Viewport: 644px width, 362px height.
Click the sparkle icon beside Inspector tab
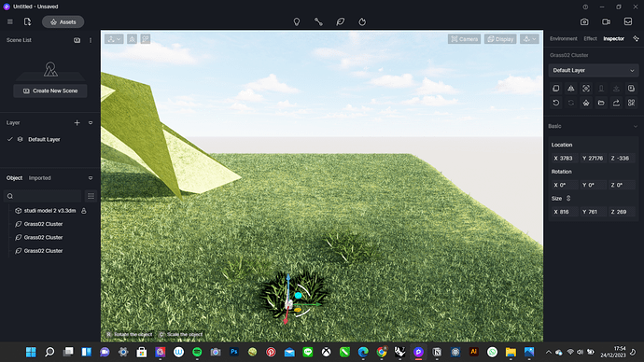[x=636, y=38]
